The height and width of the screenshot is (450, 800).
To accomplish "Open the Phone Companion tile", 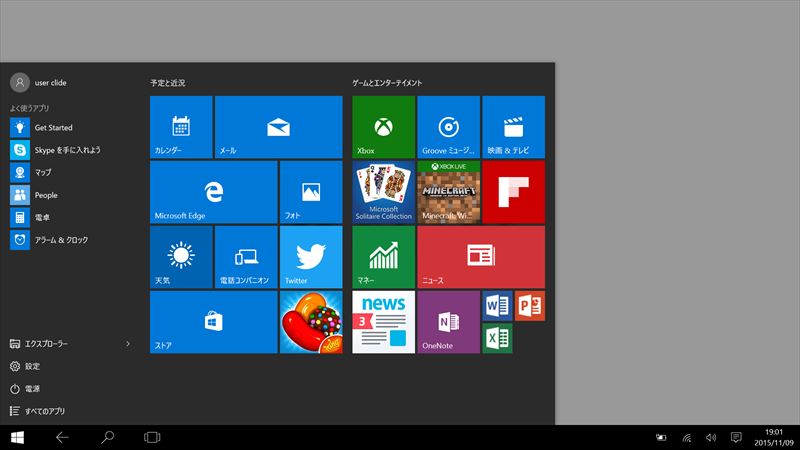I will (246, 257).
